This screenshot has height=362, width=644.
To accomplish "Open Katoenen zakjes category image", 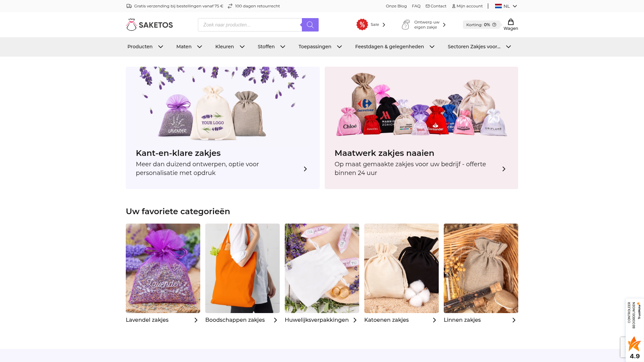I will click(x=401, y=268).
